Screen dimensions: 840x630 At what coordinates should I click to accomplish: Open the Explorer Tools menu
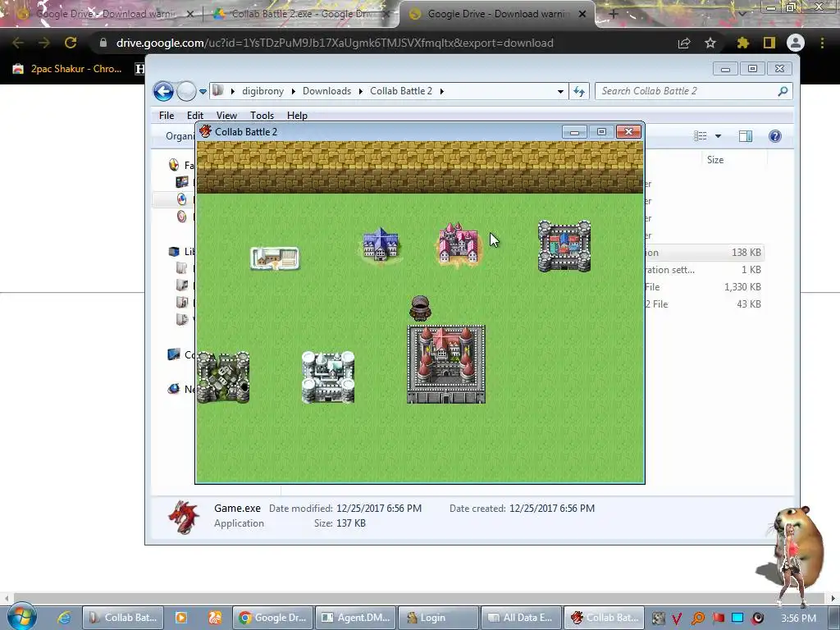point(262,115)
